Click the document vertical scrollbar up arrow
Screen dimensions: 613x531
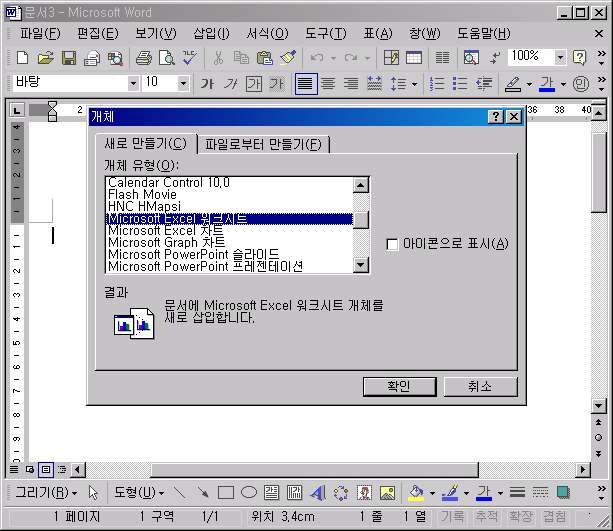[x=599, y=114]
